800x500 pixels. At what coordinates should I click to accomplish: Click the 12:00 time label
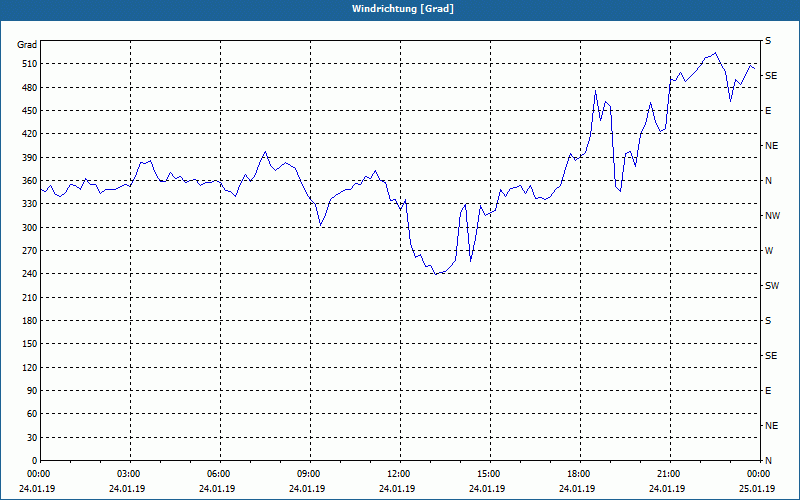398,474
